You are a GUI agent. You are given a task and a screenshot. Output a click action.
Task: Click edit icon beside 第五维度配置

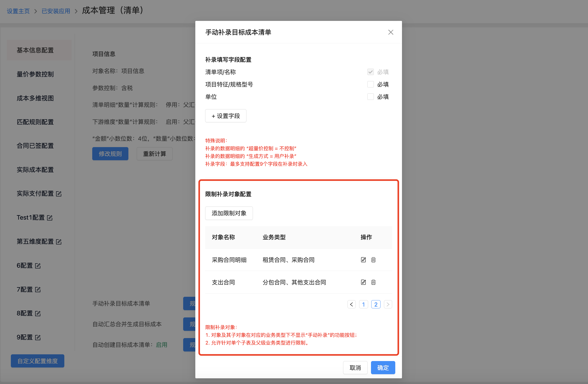coord(59,242)
